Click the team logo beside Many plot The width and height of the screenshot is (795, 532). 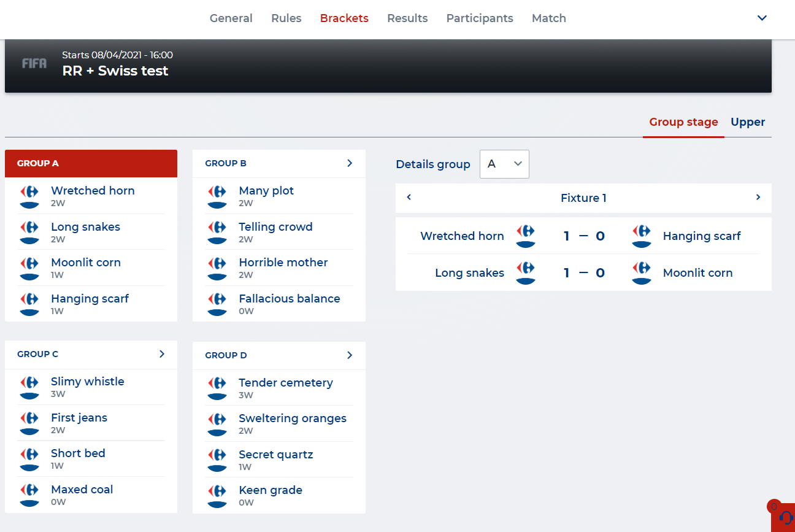(217, 196)
